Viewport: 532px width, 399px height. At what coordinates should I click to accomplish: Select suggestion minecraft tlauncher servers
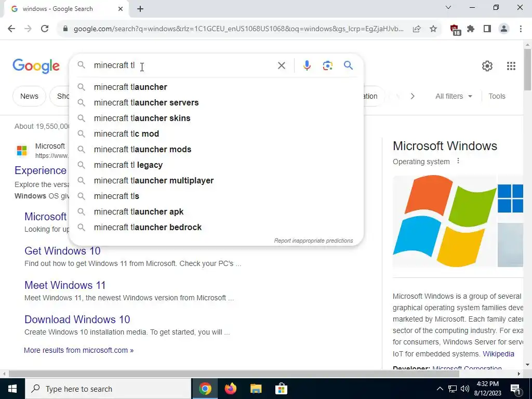point(216,102)
